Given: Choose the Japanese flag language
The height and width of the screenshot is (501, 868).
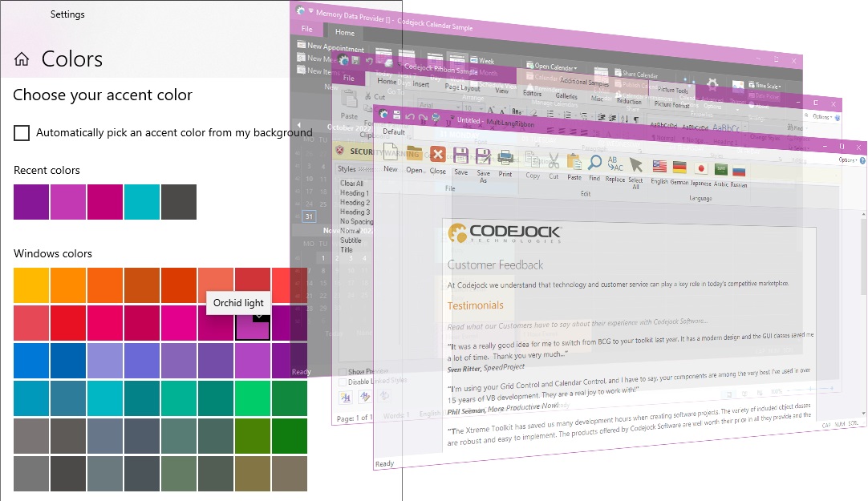Looking at the screenshot, I should click(701, 168).
